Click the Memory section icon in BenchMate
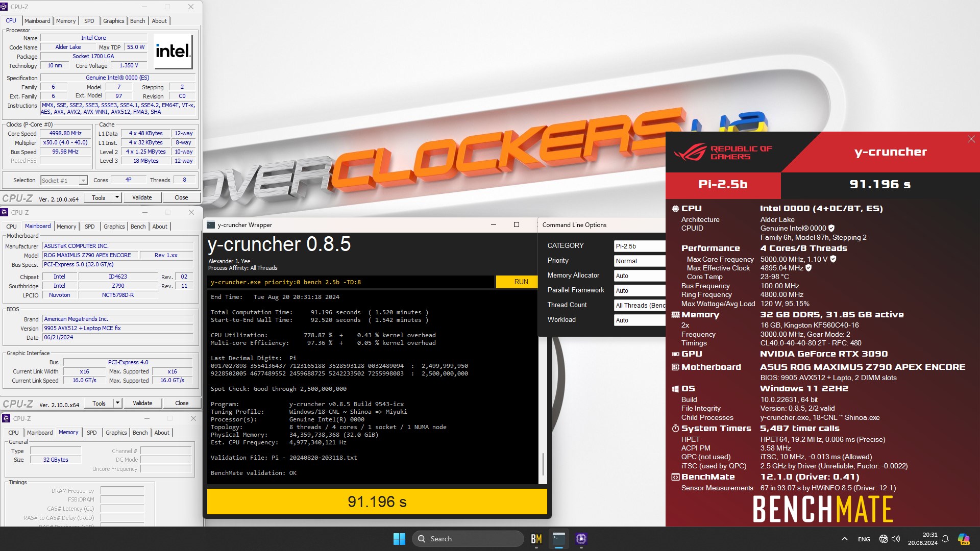Viewport: 980px width, 551px height. tap(675, 315)
